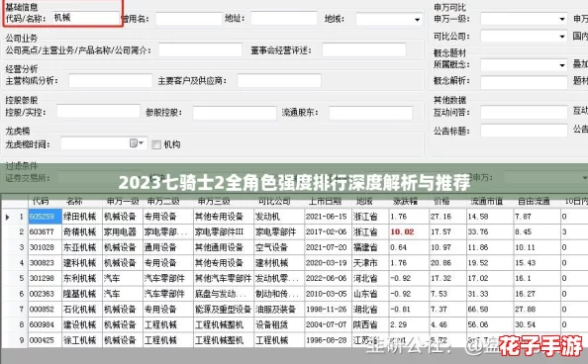Expand the 所属概念 dropdown
The image size is (588, 364).
coord(561,65)
